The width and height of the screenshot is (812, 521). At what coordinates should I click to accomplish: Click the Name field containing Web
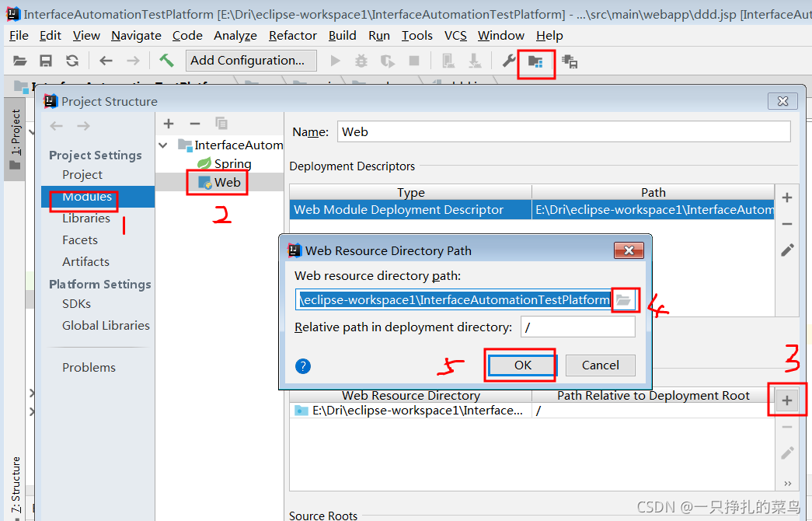(564, 131)
